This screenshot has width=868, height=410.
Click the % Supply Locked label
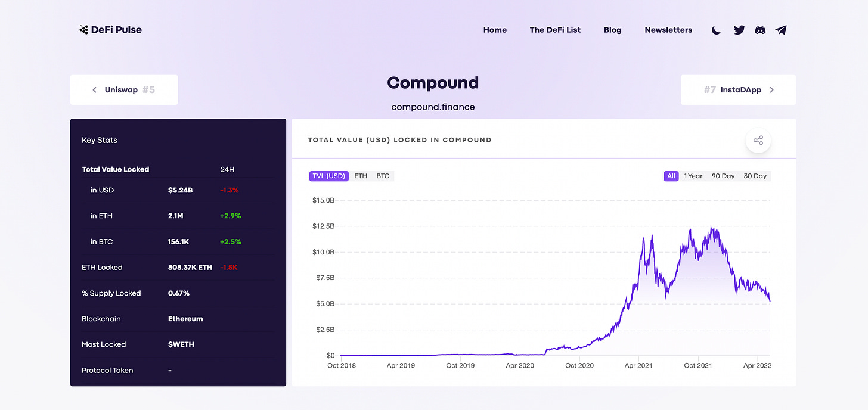coord(111,293)
